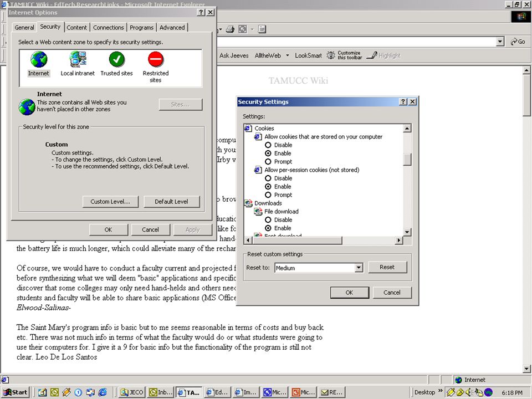Open the Programs tab
Image resolution: width=532 pixels, height=399 pixels.
pyautogui.click(x=141, y=28)
